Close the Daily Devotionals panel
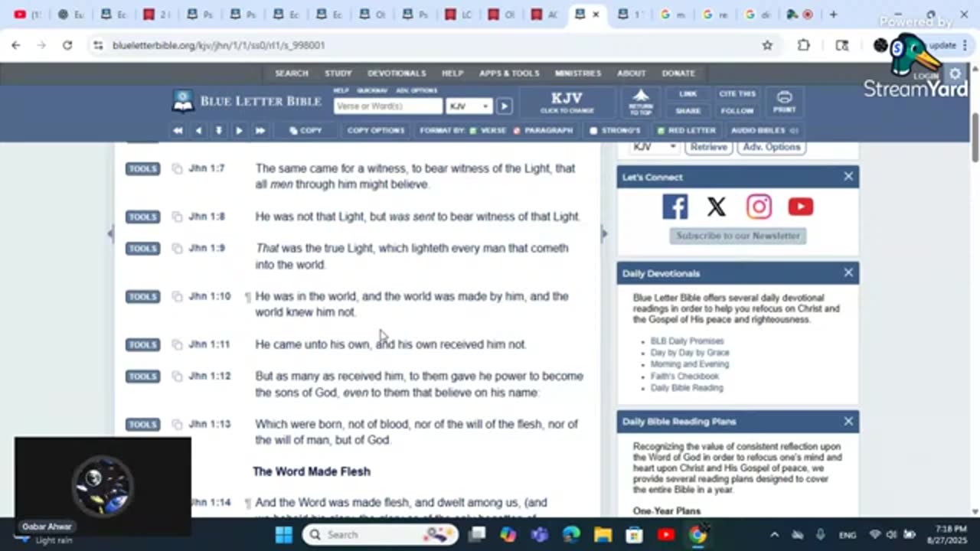This screenshot has height=551, width=980. click(848, 273)
